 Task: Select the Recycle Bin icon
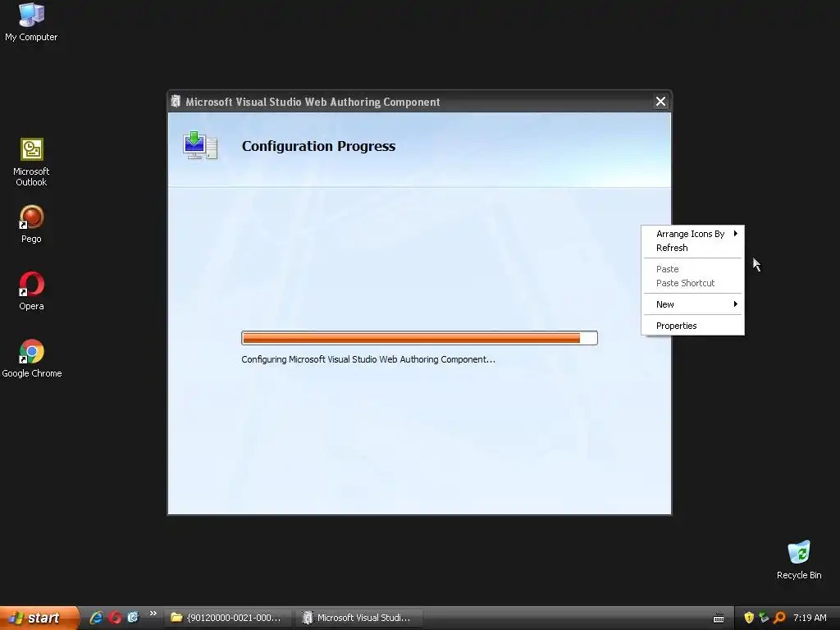799,559
